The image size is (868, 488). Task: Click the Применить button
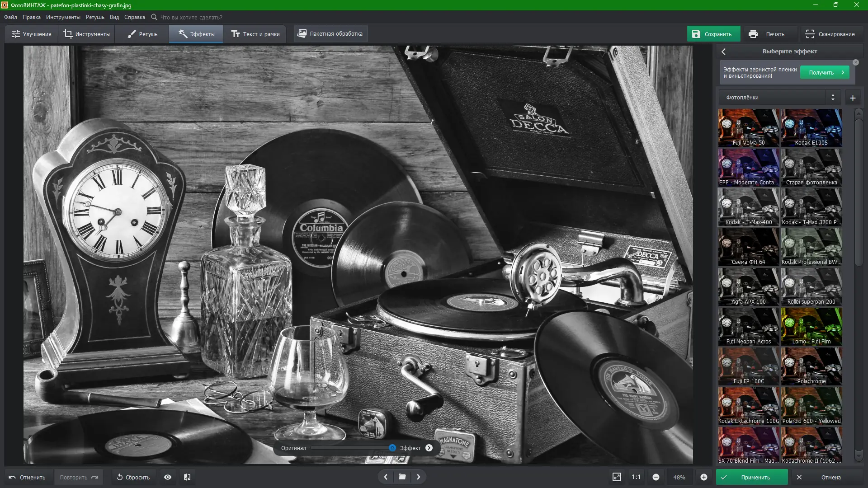752,477
